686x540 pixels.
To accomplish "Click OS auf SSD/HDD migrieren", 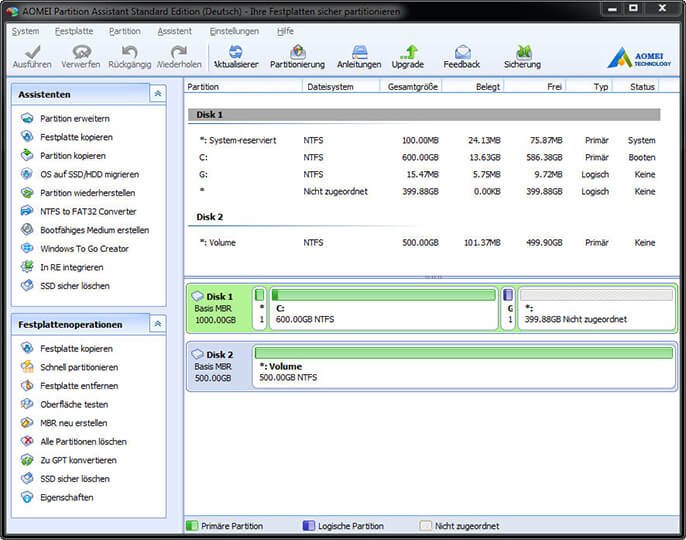I will (x=88, y=174).
